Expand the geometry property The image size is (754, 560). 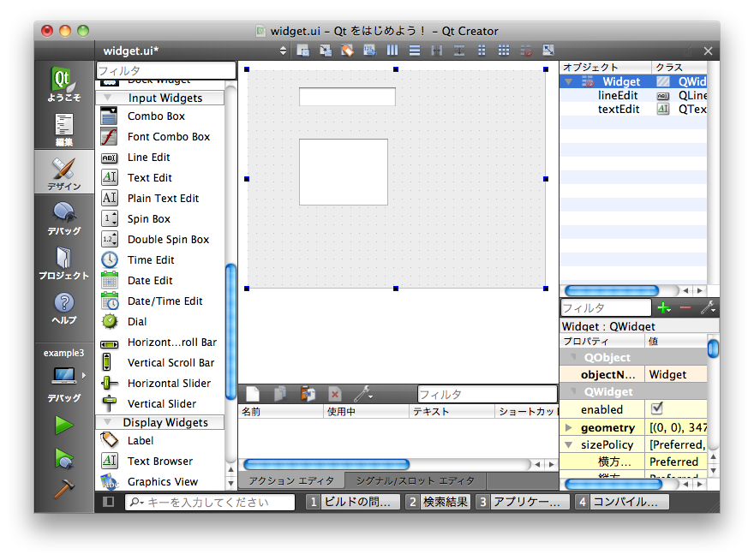click(569, 427)
